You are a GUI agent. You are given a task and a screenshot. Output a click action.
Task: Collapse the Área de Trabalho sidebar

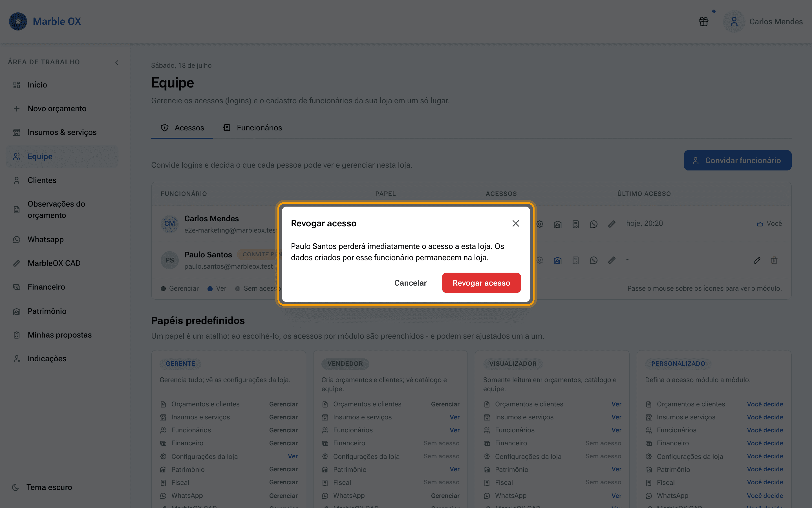pyautogui.click(x=117, y=62)
